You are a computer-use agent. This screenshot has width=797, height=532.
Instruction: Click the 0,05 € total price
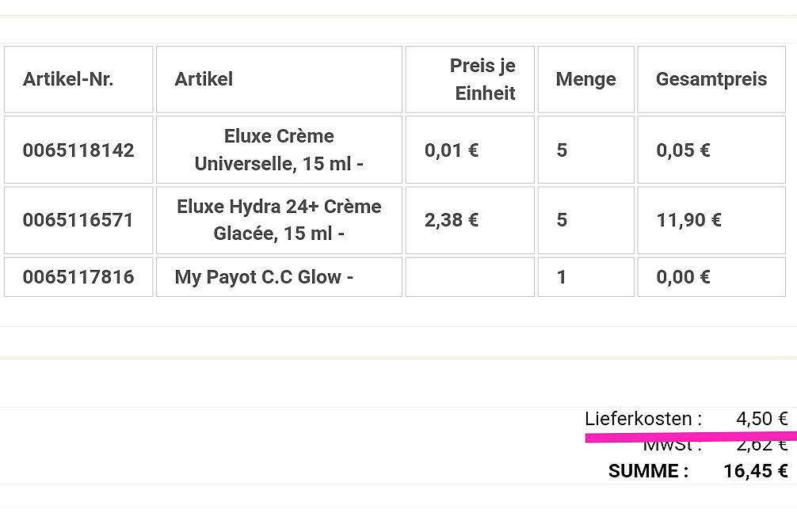point(683,150)
